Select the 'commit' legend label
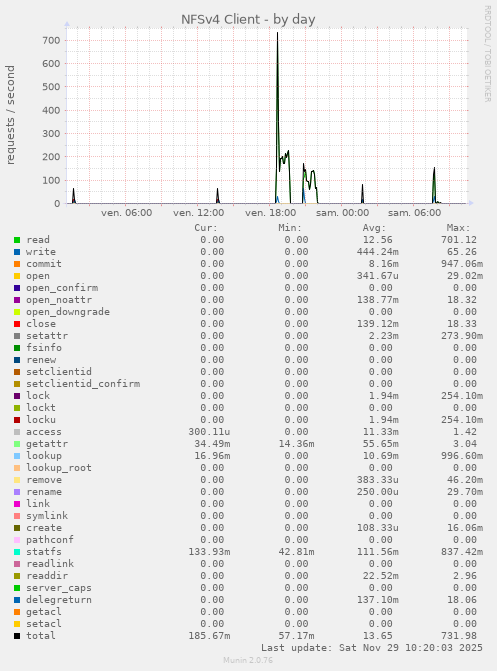 44,264
